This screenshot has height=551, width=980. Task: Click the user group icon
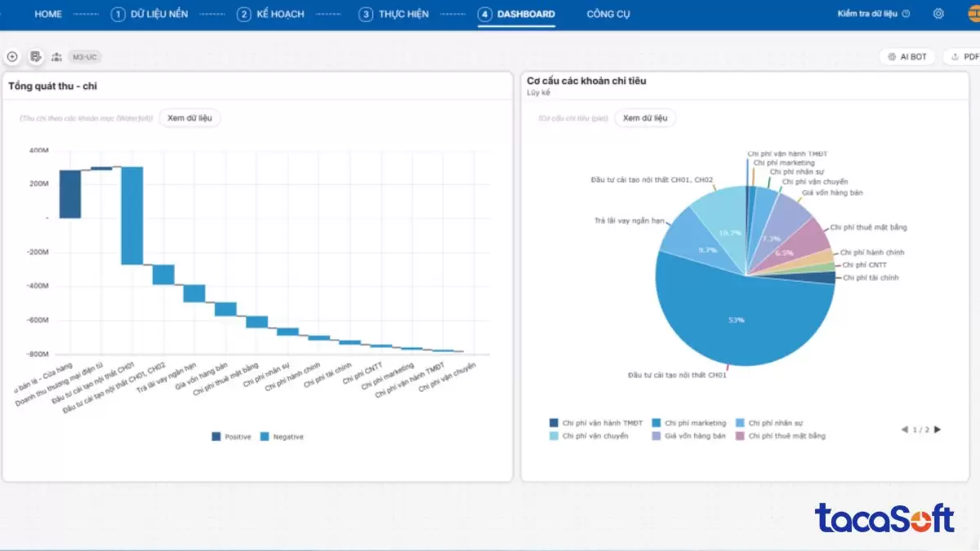click(x=56, y=57)
